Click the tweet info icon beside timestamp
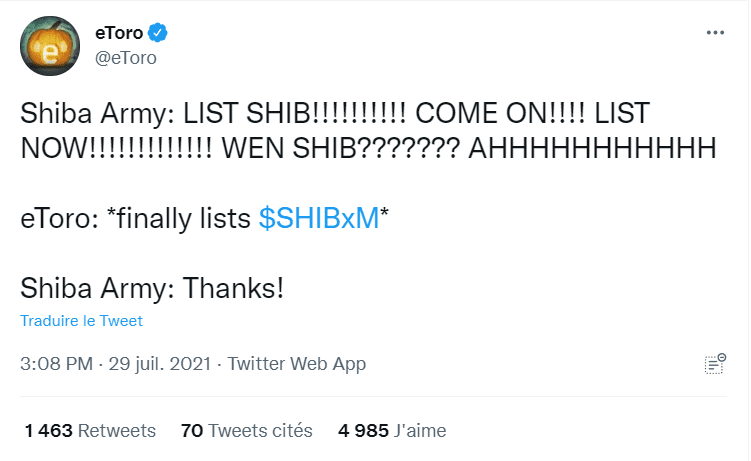This screenshot has height=461, width=751. (715, 364)
